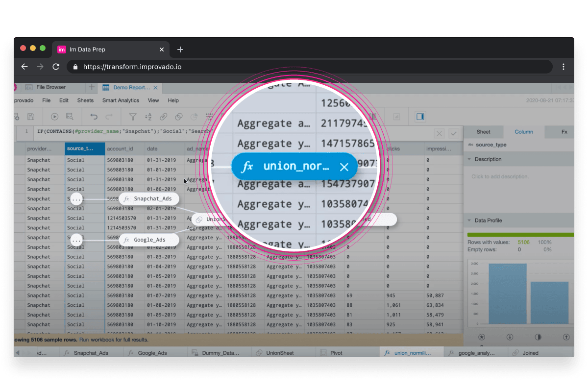
Task: Open browser three-dot menu
Action: pos(563,67)
